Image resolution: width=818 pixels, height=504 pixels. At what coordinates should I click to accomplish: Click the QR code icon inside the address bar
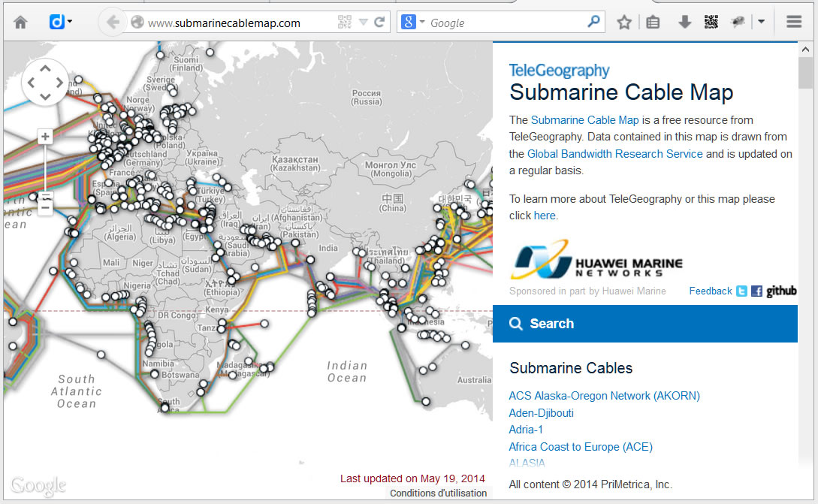(345, 22)
